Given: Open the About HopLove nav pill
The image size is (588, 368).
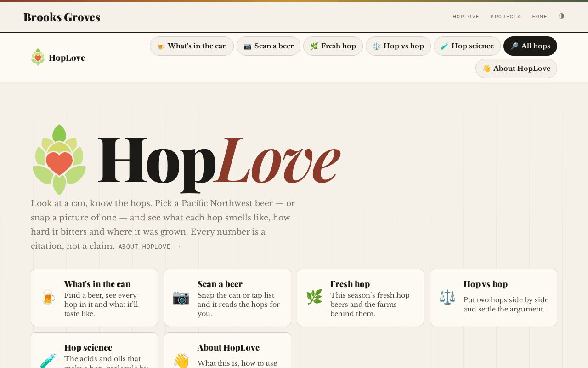Looking at the screenshot, I should point(516,69).
